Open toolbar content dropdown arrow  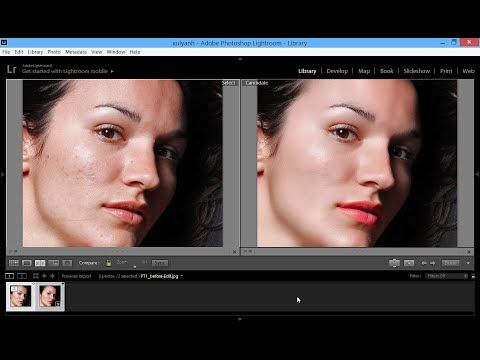(468, 263)
